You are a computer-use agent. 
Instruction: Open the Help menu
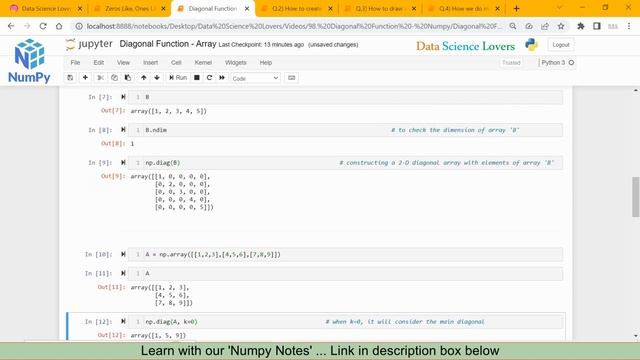click(x=266, y=62)
